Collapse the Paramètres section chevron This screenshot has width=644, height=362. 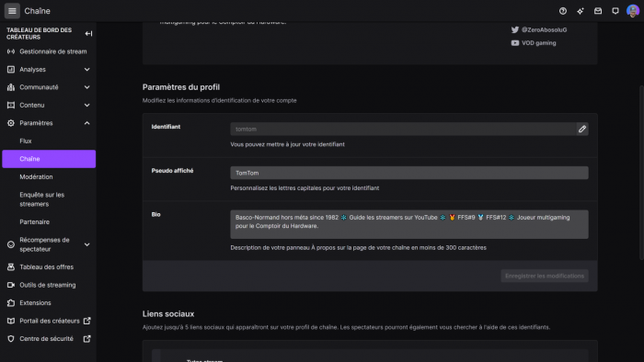[87, 123]
